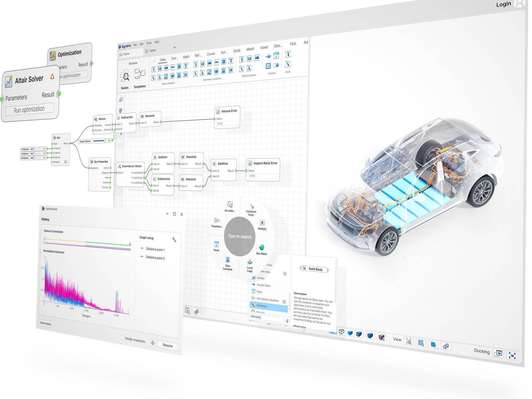532x399 pixels.
Task: Click the run-search icon at canvas bottom left
Action: point(187,310)
